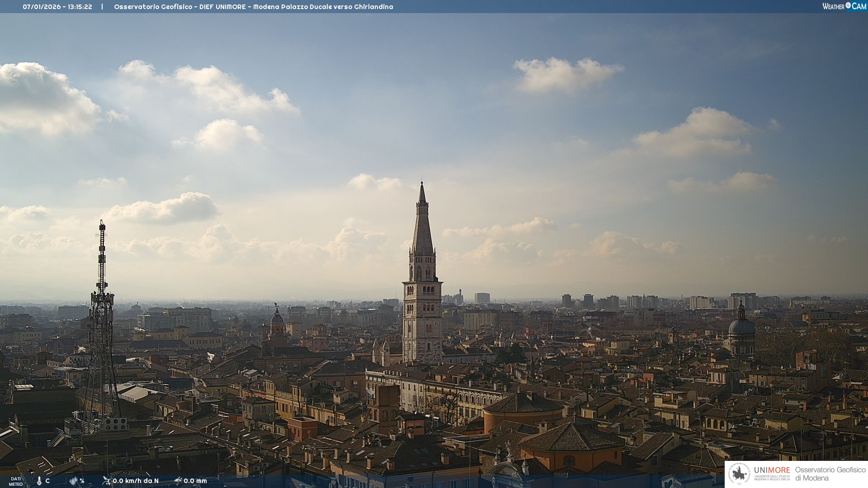Click the wind anemometer icon
Viewport: 868px width, 488px height.
106,481
